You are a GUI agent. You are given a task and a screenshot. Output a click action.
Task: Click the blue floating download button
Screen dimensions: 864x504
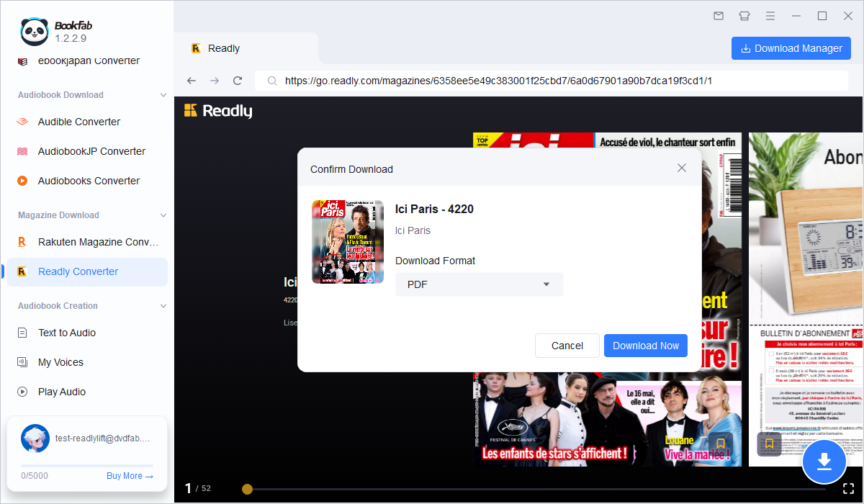(x=825, y=460)
